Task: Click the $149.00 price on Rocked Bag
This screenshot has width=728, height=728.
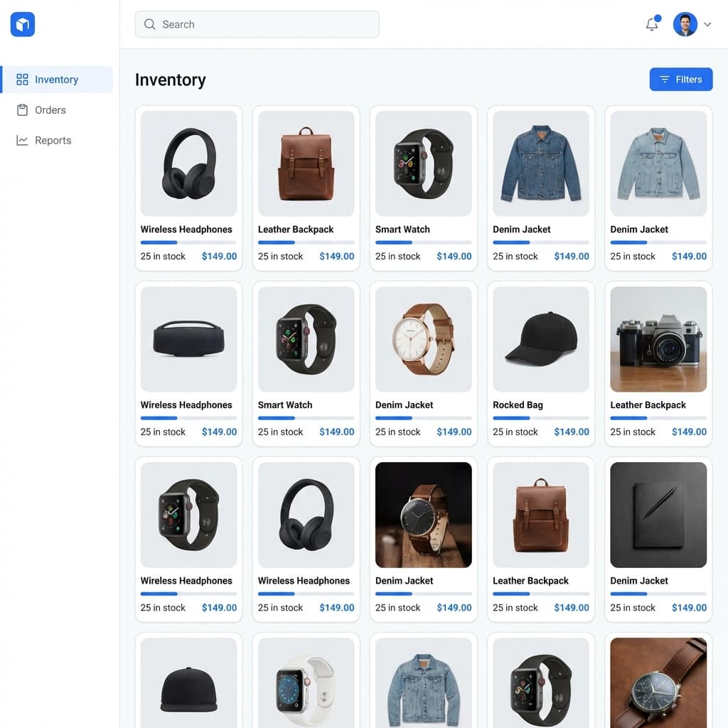Action: [x=572, y=432]
